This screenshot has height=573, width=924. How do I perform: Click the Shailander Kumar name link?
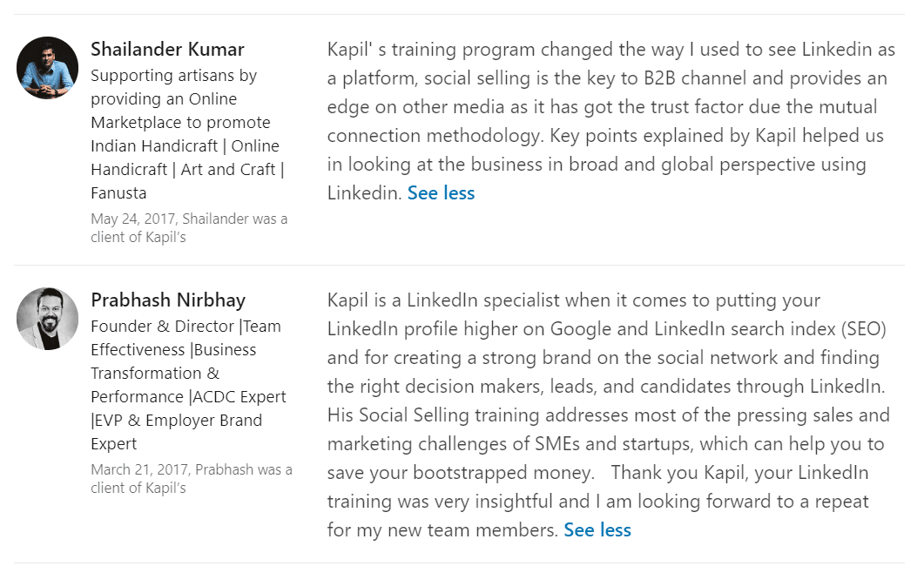[x=167, y=50]
